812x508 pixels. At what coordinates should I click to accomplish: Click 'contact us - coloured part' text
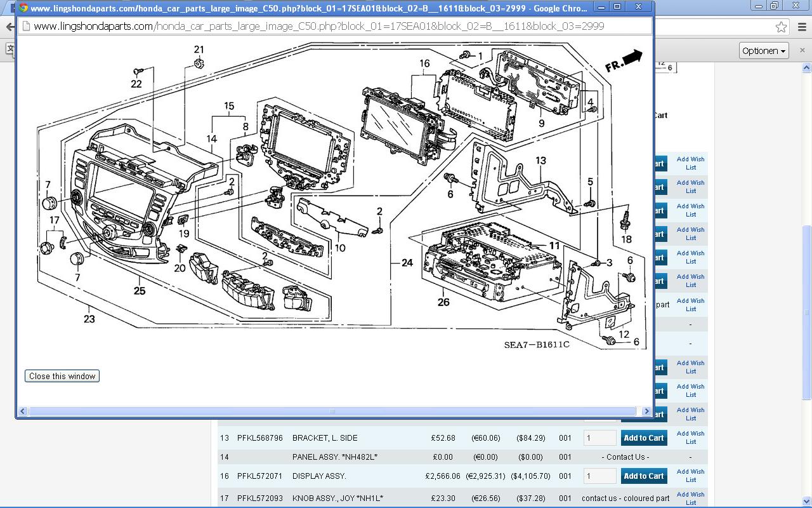point(625,498)
